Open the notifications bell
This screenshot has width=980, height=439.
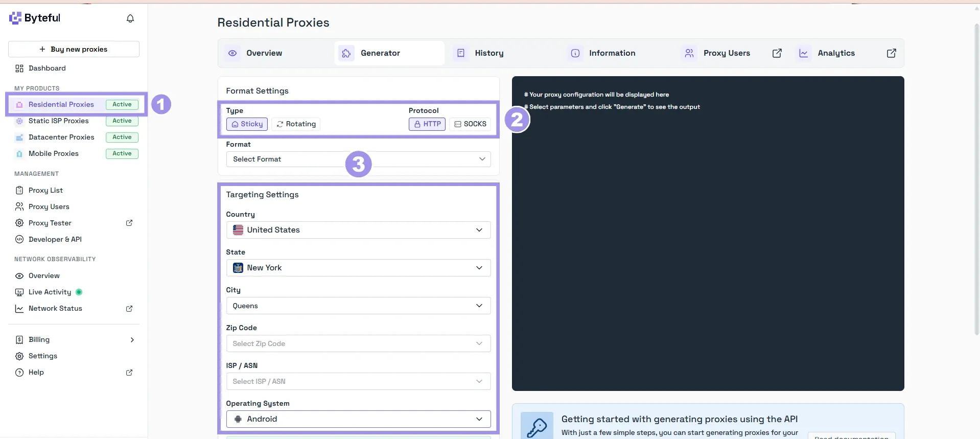(130, 18)
